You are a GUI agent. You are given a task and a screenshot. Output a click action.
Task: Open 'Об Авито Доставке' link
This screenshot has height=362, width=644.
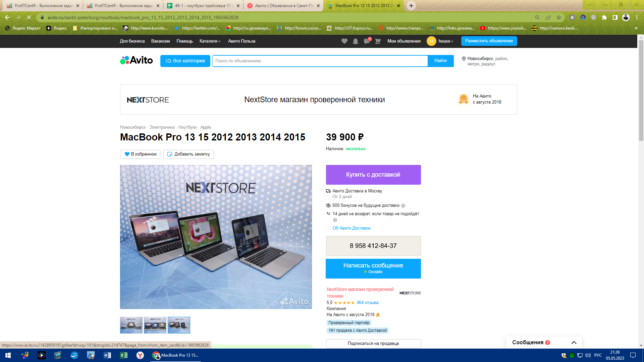352,228
